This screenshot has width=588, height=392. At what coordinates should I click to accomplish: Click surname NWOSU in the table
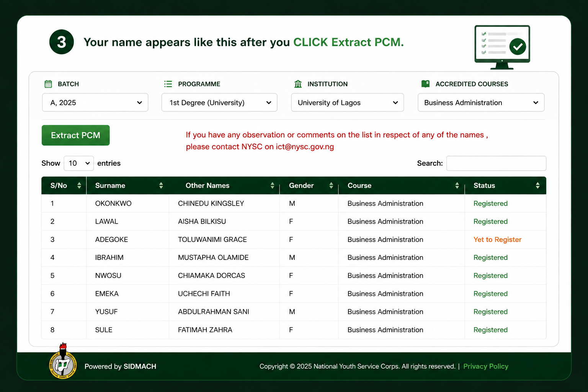coord(108,276)
